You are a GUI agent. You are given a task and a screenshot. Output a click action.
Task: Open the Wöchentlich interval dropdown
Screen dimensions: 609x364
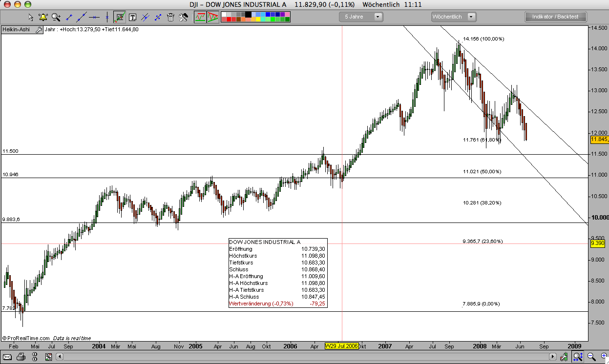pyautogui.click(x=454, y=17)
